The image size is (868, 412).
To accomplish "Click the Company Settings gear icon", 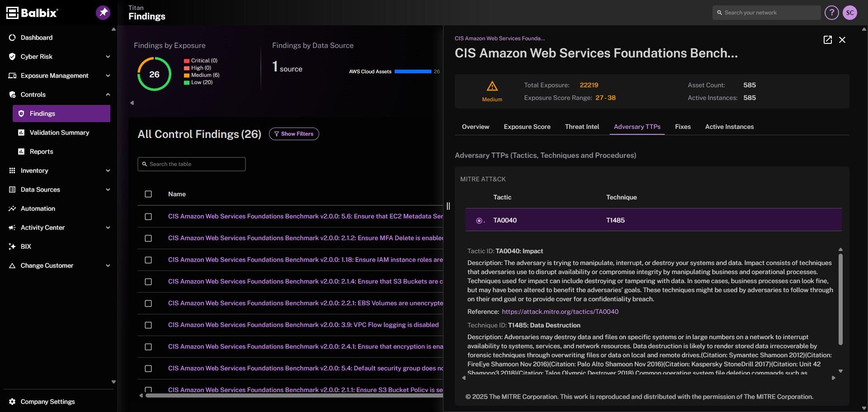I will coord(12,402).
